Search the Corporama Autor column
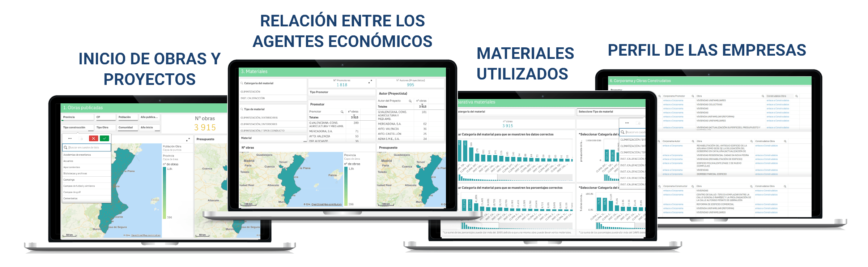Viewport: 868px width, 267px height. [x=693, y=141]
